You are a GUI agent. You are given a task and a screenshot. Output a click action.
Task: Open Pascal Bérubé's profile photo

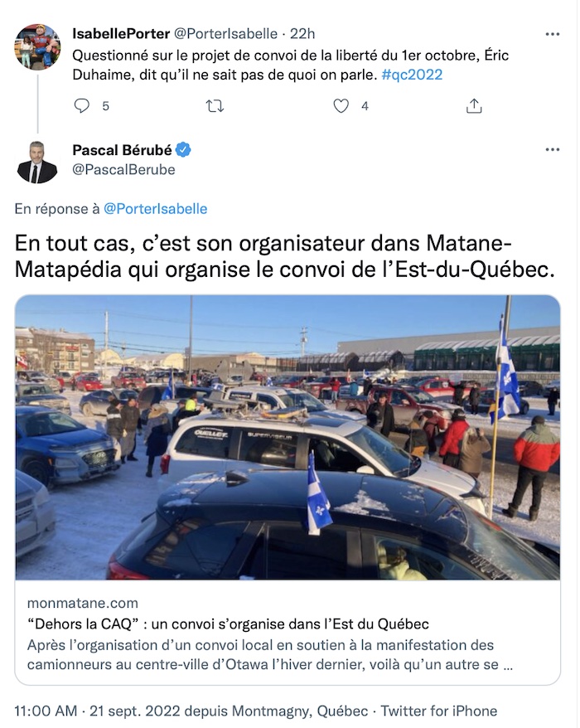click(x=37, y=162)
